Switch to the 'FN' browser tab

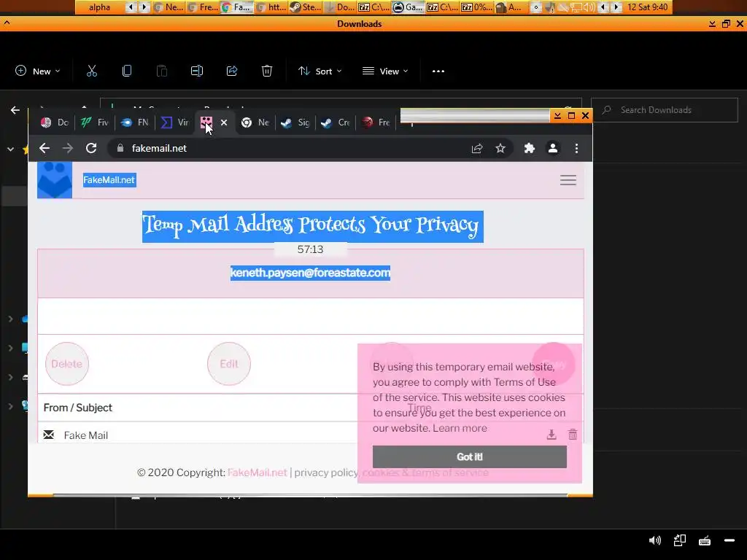(x=135, y=122)
